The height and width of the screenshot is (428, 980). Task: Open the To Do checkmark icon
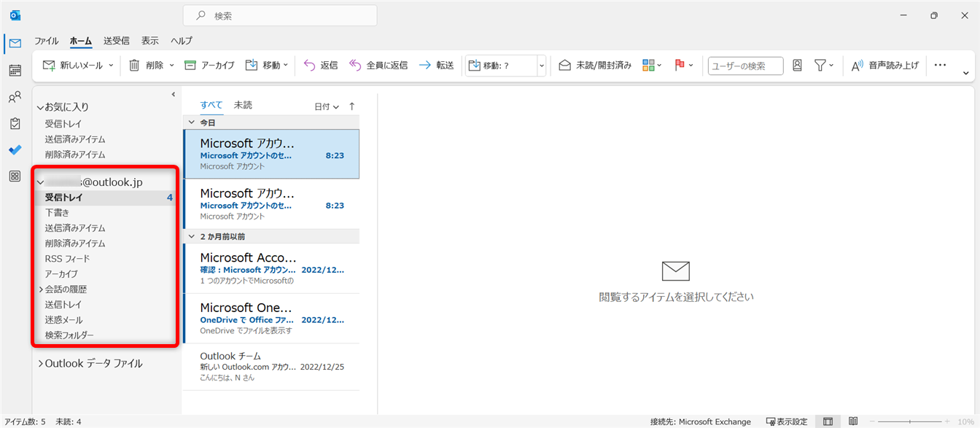click(x=15, y=149)
